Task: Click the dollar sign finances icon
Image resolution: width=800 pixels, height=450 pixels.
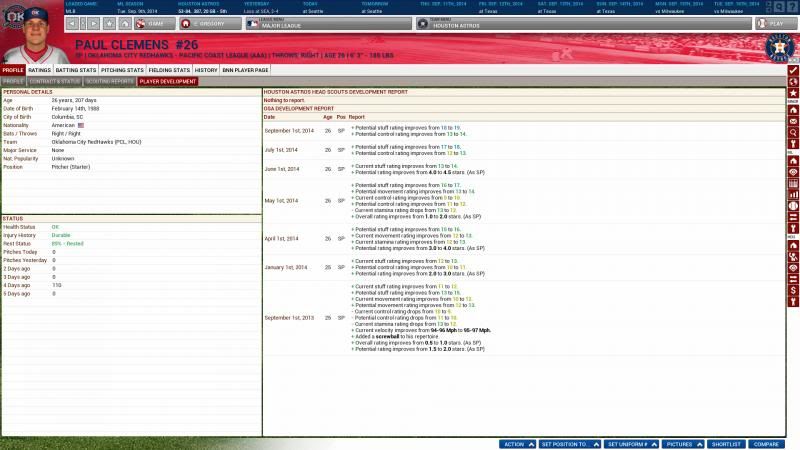Action: click(793, 290)
